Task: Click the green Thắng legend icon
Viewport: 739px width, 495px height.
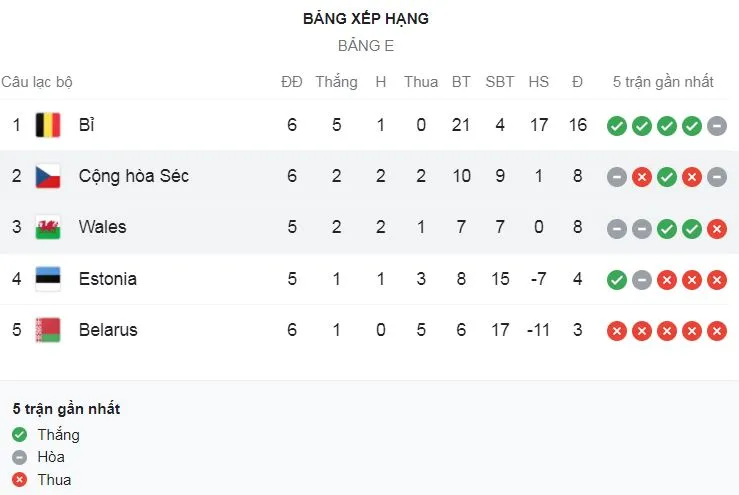Action: pos(20,435)
